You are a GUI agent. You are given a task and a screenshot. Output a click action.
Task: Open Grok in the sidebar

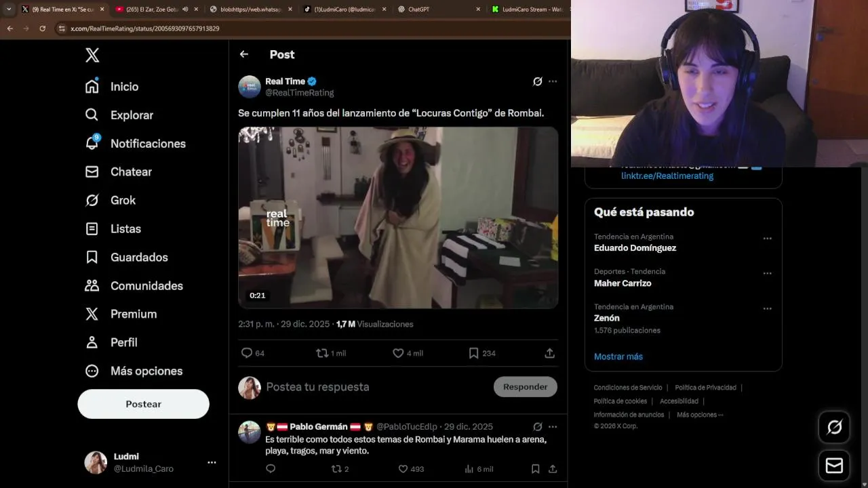tap(110, 201)
